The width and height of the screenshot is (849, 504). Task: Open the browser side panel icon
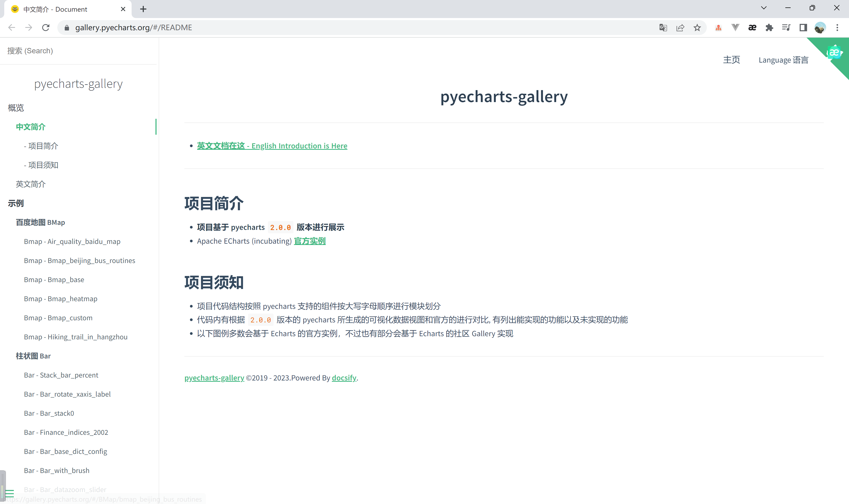pos(803,28)
